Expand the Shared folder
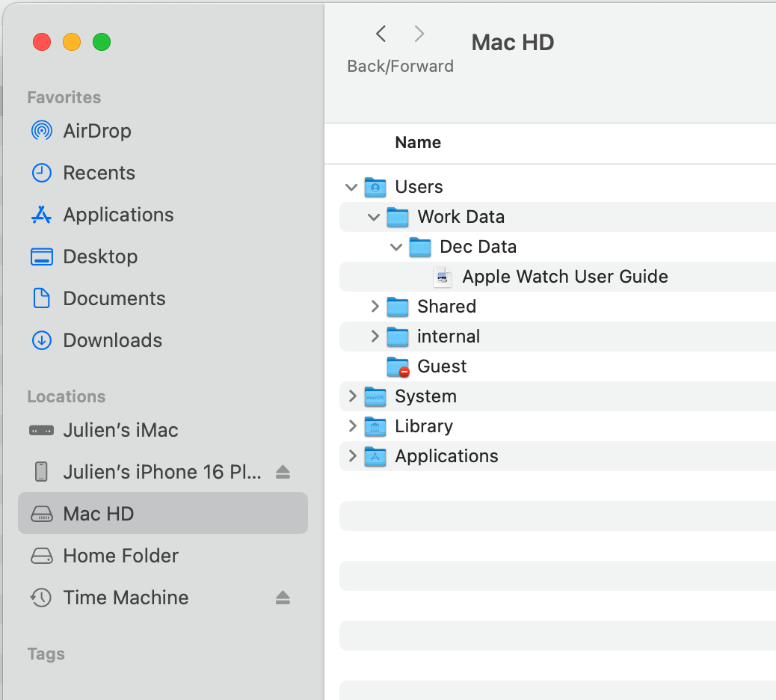Screen dimensions: 776x700 pyautogui.click(x=375, y=307)
